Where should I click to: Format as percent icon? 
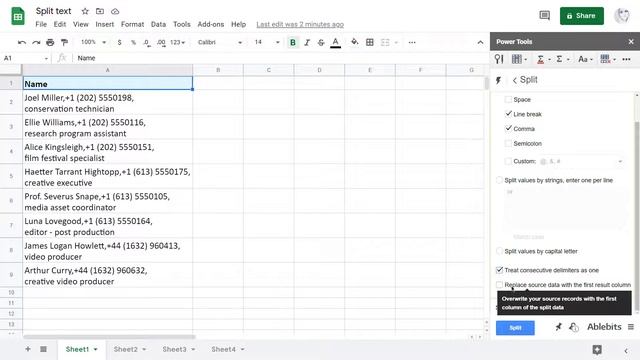coord(133,42)
